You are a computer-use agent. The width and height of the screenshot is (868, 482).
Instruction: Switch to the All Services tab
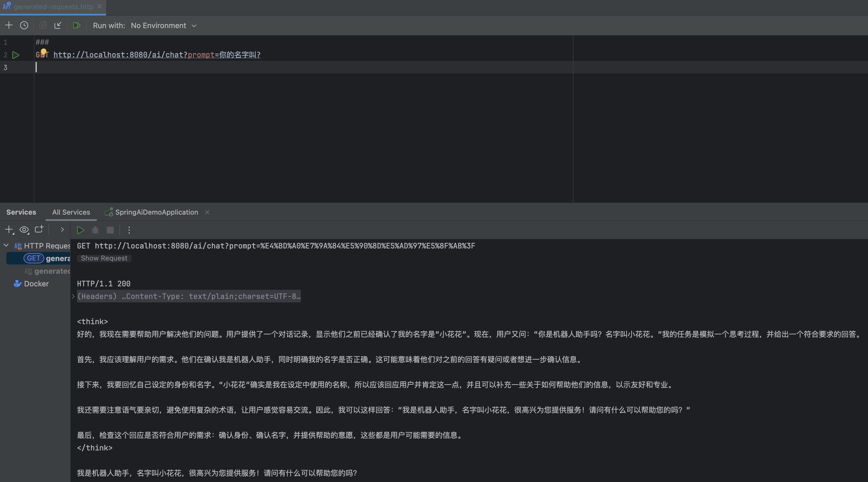point(71,212)
